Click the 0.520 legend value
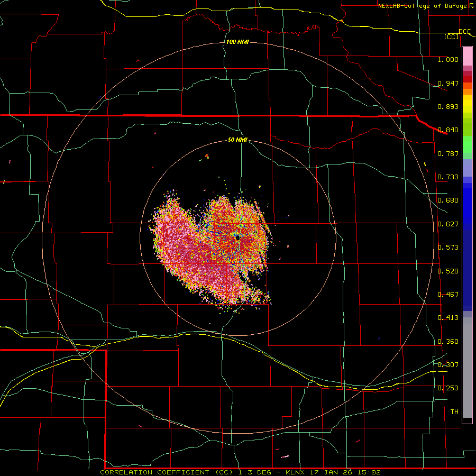 coord(448,271)
